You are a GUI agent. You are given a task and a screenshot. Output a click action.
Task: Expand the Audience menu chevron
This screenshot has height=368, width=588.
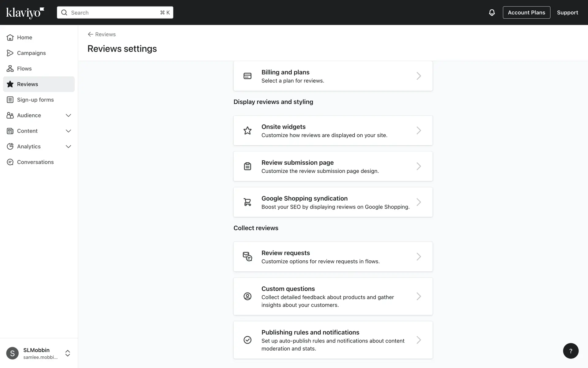coord(68,115)
